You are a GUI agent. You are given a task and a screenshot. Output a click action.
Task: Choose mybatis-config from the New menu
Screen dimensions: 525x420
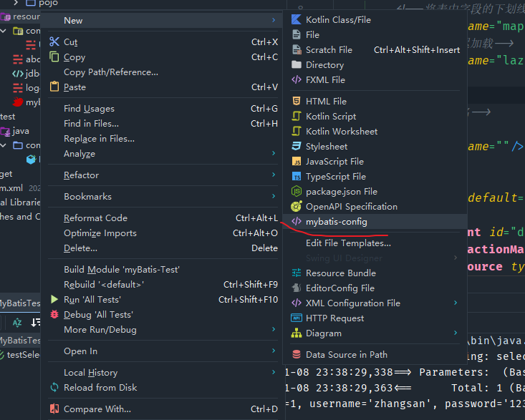tap(336, 222)
